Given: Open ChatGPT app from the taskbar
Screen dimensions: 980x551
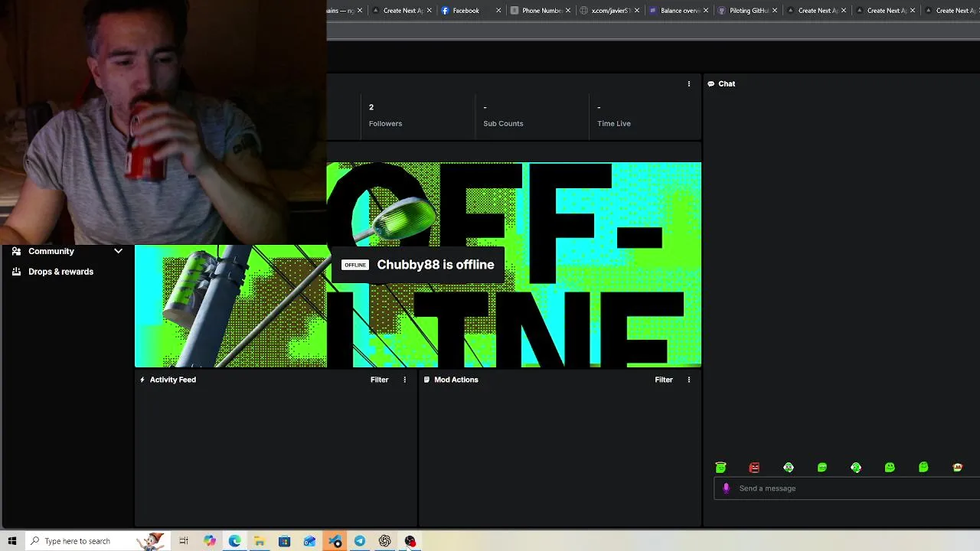Looking at the screenshot, I should click(x=384, y=541).
